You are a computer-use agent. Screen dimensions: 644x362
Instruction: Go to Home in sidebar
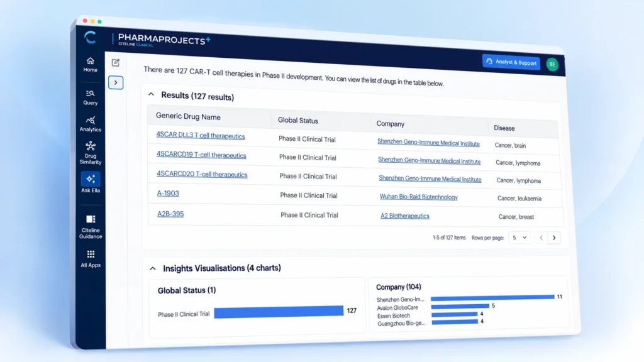pyautogui.click(x=91, y=65)
